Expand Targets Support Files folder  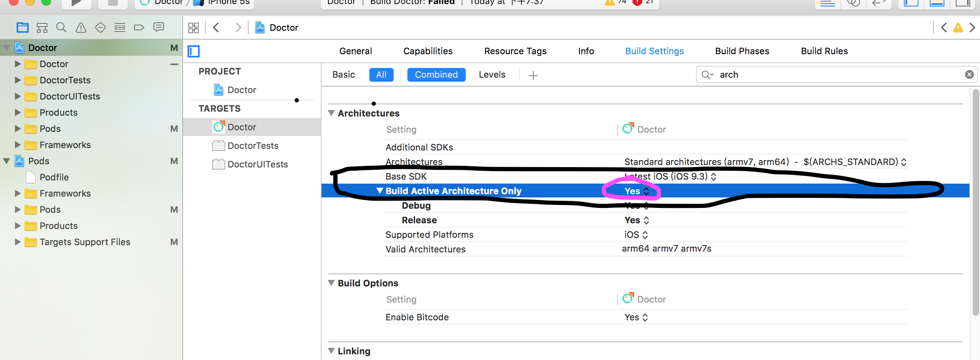17,242
